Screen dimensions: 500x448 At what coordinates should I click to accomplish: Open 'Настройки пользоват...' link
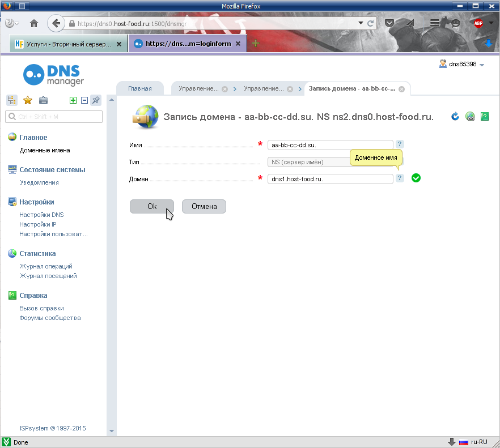tap(53, 234)
